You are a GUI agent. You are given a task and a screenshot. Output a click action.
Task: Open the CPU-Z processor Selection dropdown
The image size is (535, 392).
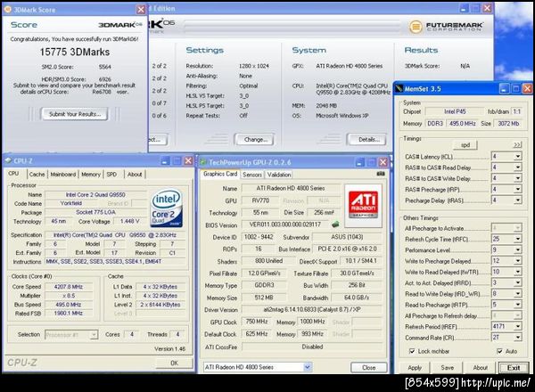coord(94,335)
